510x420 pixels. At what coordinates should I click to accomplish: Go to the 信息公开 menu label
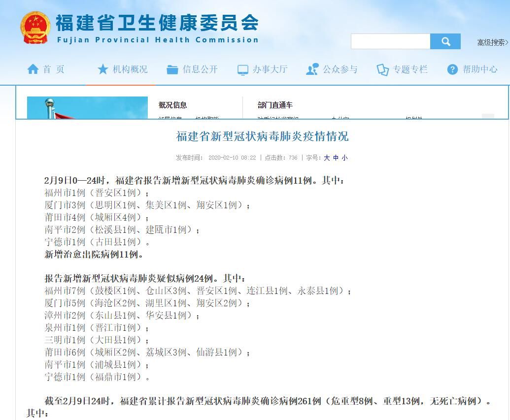(x=200, y=69)
